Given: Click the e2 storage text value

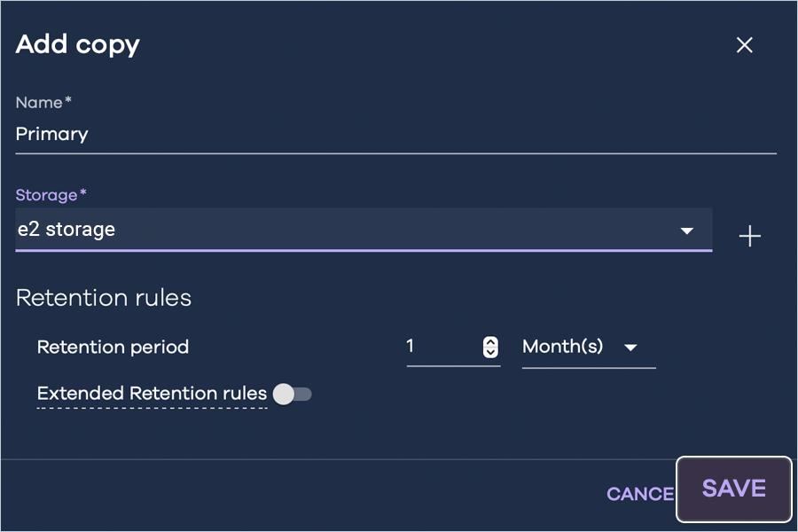Looking at the screenshot, I should click(x=66, y=230).
